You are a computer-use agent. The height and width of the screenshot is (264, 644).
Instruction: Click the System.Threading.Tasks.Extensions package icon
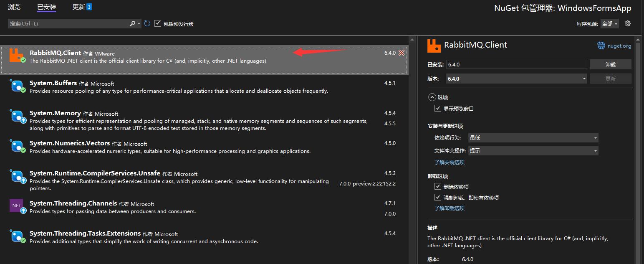[17, 236]
